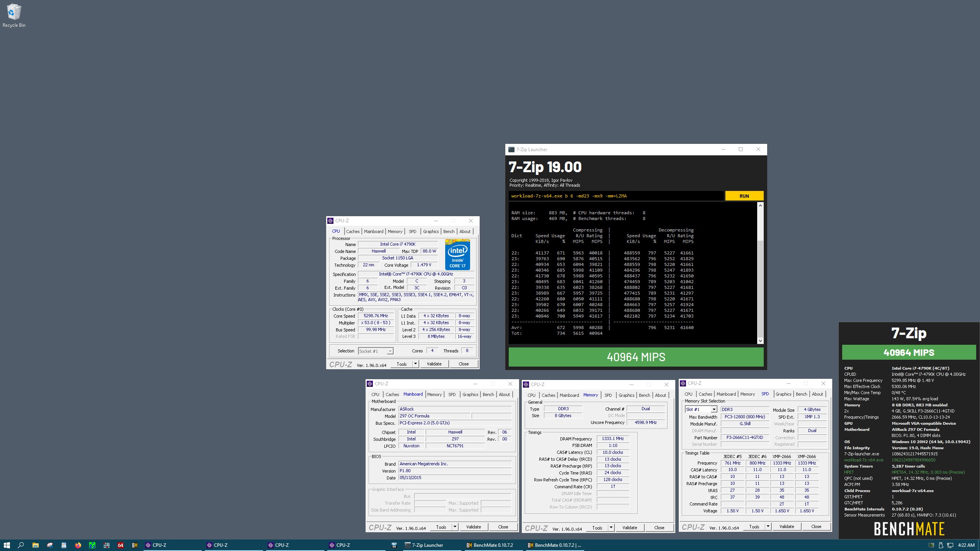This screenshot has height=551, width=980.
Task: Click Close button in CPU-Z Mainboard window
Action: tap(503, 527)
